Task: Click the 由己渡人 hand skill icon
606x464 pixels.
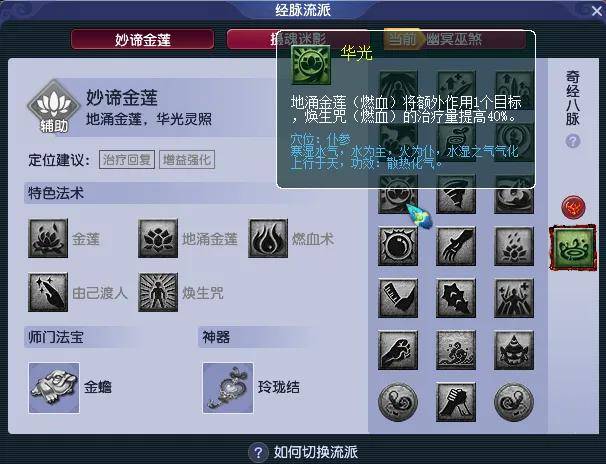Action: (48, 292)
